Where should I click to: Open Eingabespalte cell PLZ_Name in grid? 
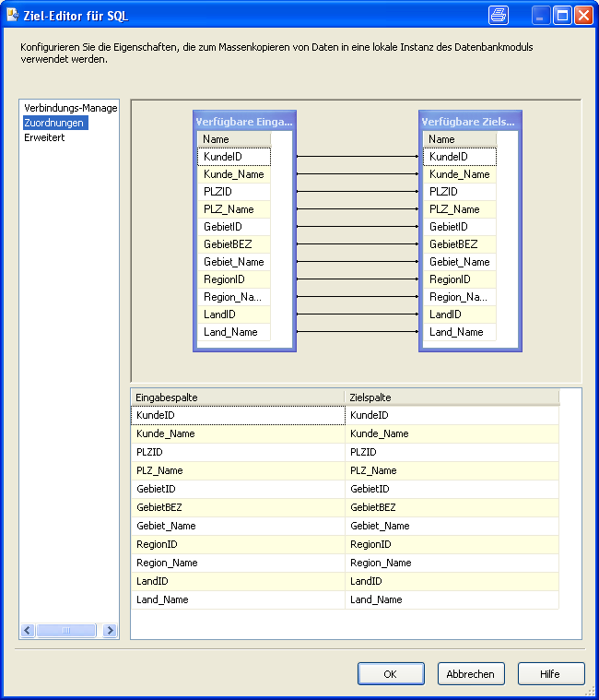point(238,470)
